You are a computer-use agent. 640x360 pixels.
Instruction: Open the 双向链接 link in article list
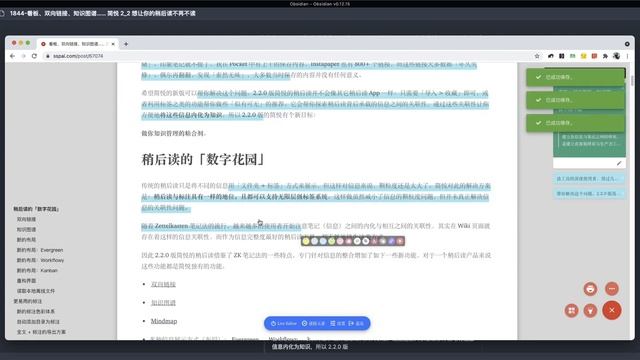pos(163,284)
